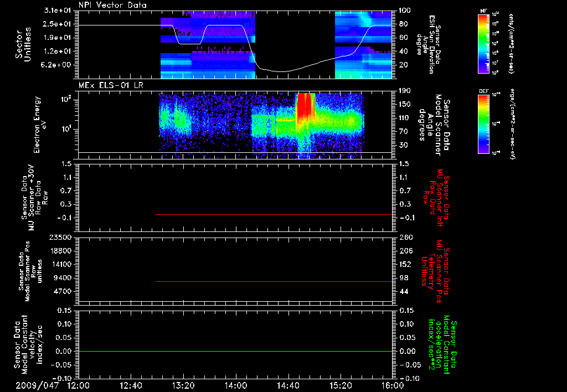Click the 14:40 time axis label
This screenshot has width=567, height=392.
tap(288, 385)
